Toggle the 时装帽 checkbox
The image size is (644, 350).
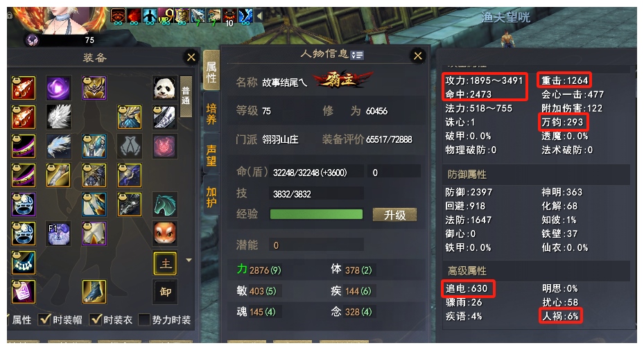click(44, 320)
